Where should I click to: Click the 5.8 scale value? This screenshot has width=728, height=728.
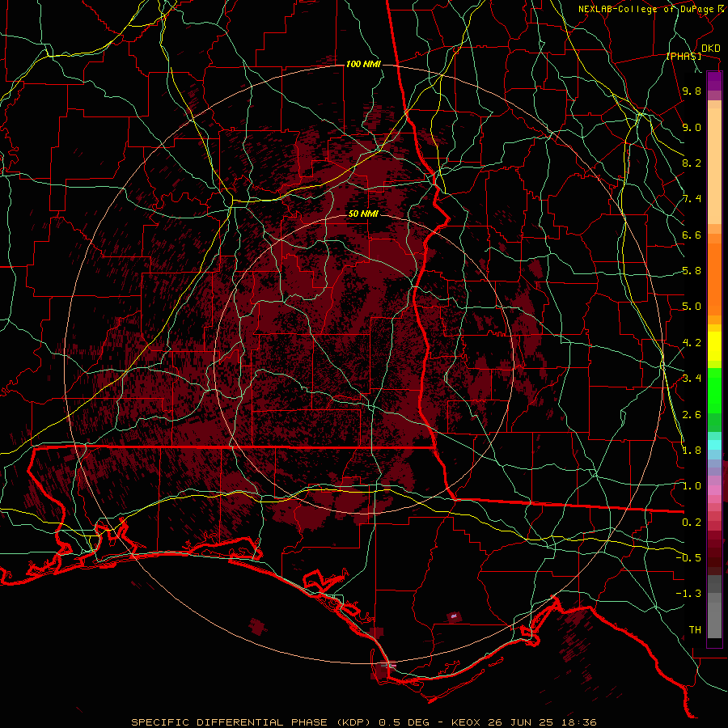tap(692, 271)
